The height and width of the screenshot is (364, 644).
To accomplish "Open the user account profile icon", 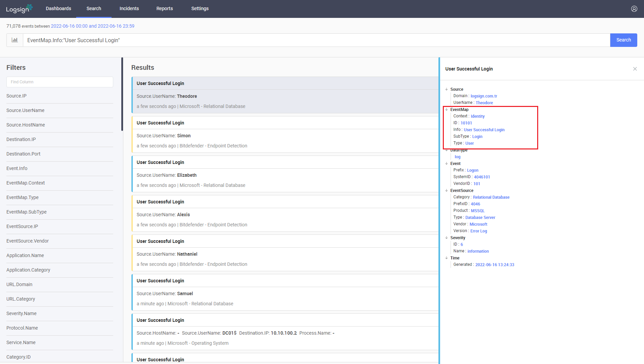I will [x=634, y=9].
